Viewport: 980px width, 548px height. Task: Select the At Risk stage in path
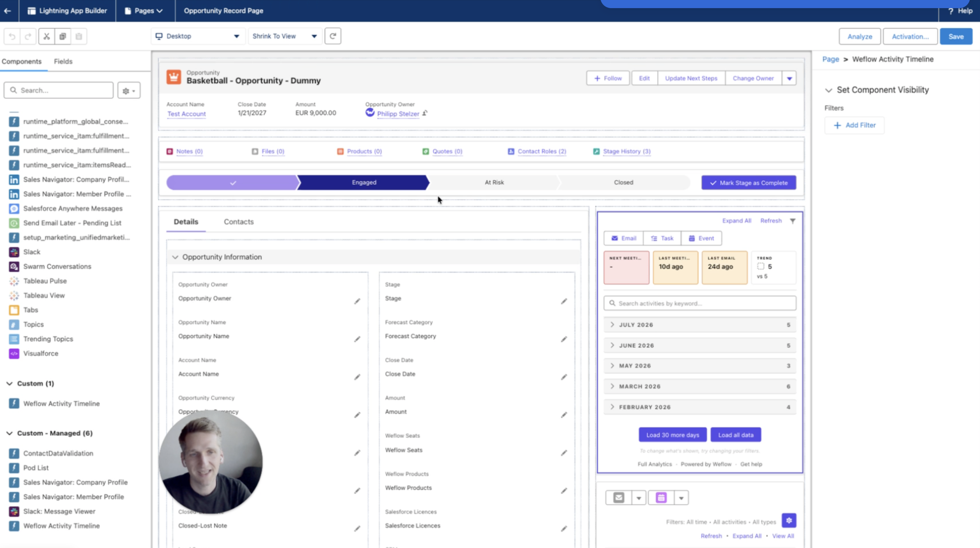494,183
